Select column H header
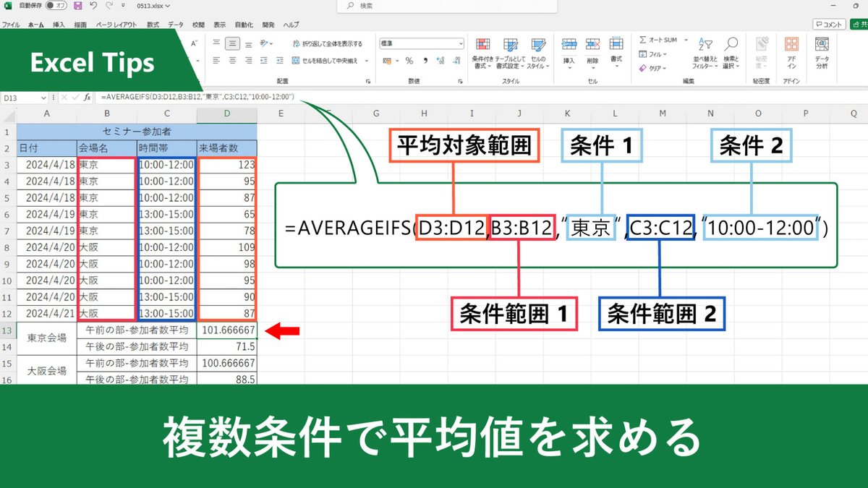The width and height of the screenshot is (868, 488). [x=423, y=114]
